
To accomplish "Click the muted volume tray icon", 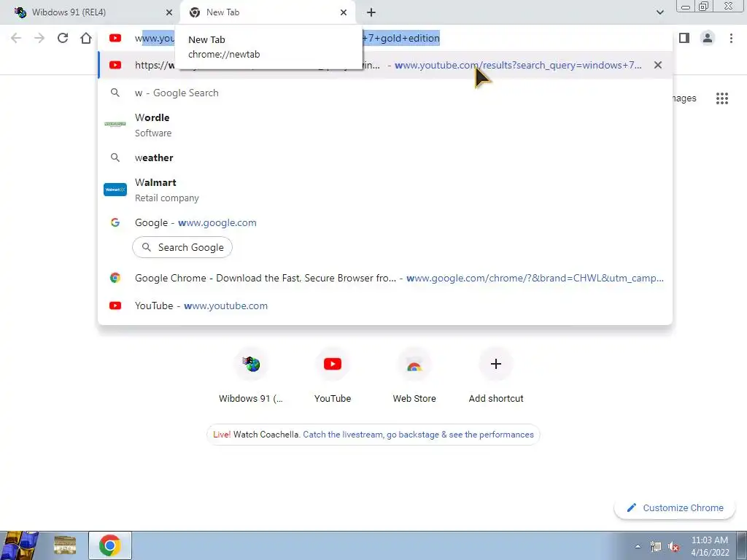I will click(673, 547).
